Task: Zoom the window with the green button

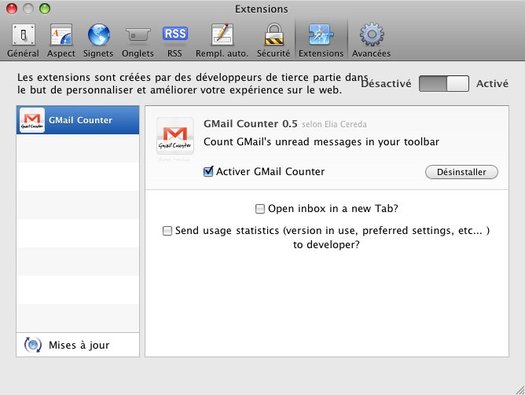Action: click(x=45, y=8)
